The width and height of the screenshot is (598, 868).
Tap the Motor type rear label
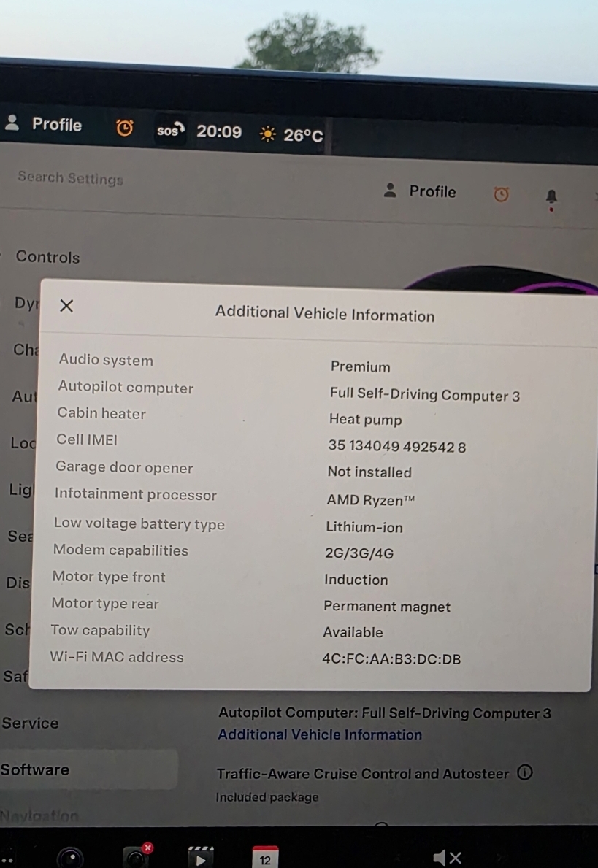(x=105, y=604)
